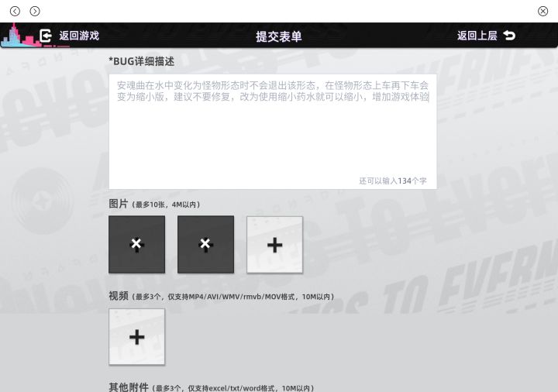Add a video with the 视频 plus box
The image size is (558, 392).
coord(136,336)
